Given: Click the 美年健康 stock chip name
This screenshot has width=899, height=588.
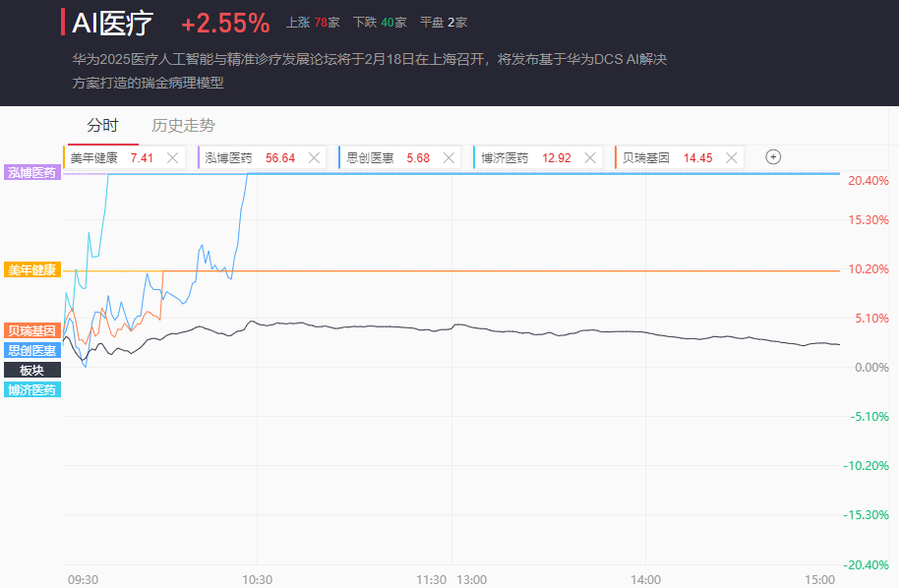Looking at the screenshot, I should coord(94,157).
